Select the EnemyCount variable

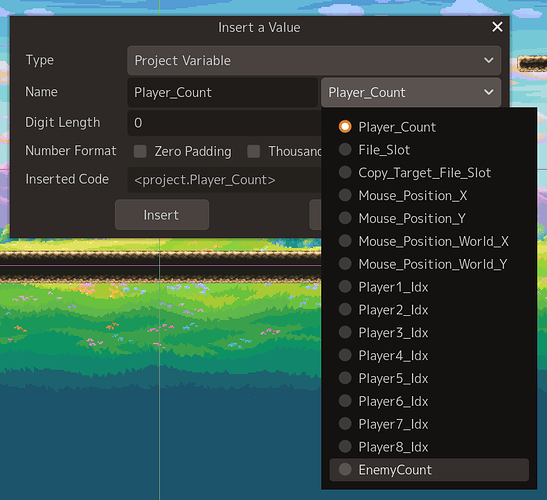(x=429, y=470)
